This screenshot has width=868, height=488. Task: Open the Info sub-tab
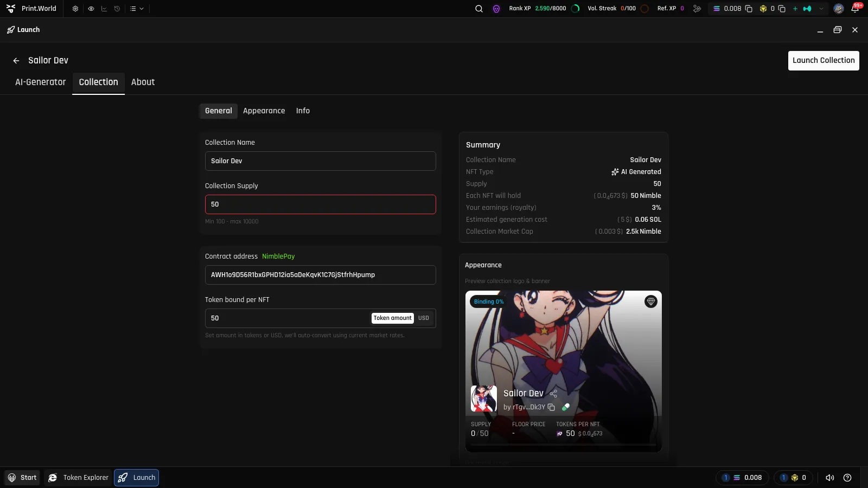pos(303,111)
